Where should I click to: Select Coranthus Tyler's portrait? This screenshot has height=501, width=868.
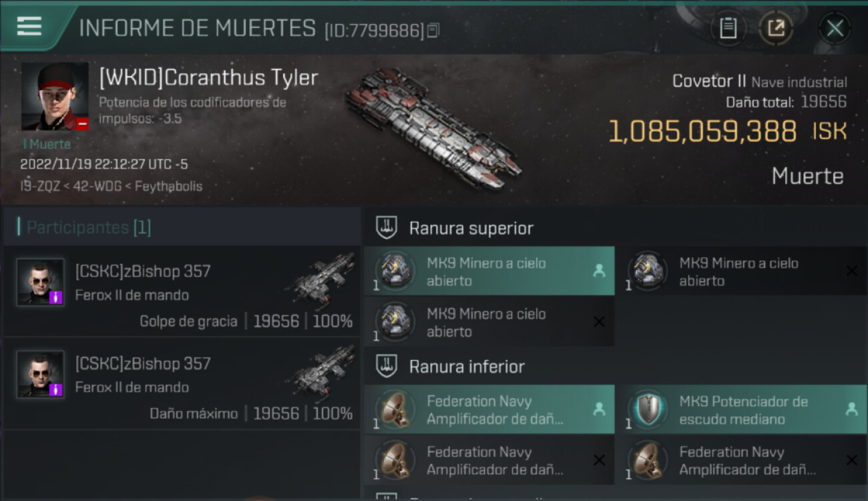(x=55, y=96)
